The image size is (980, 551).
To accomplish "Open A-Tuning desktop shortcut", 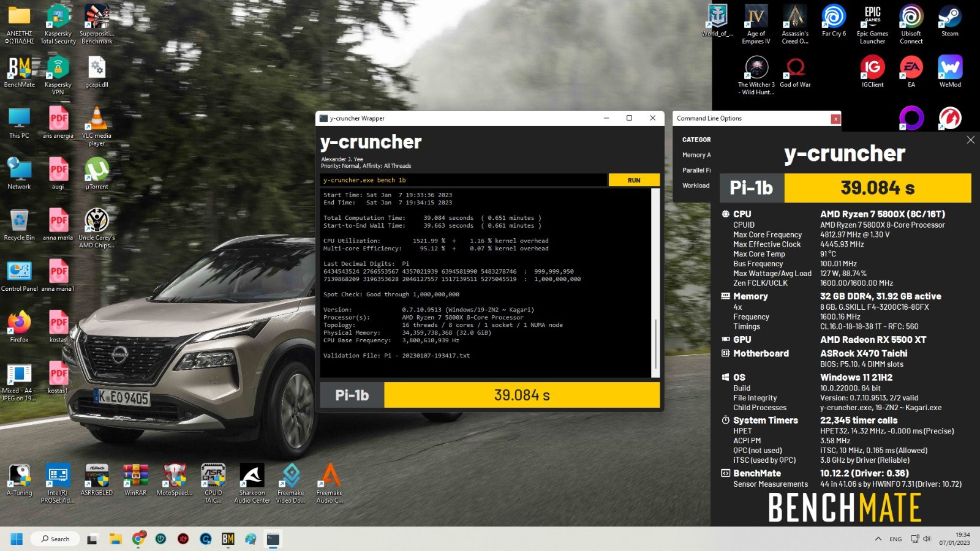I will [x=19, y=479].
